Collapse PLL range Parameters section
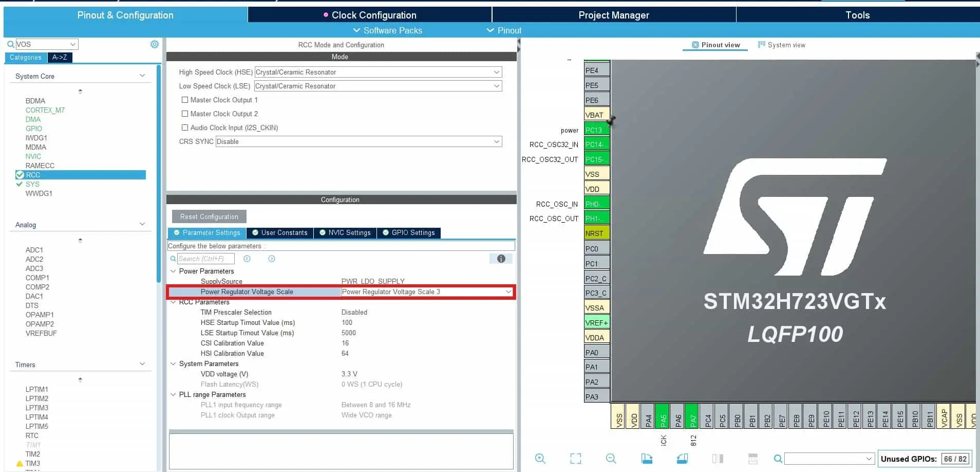The height and width of the screenshot is (472, 980). [173, 394]
